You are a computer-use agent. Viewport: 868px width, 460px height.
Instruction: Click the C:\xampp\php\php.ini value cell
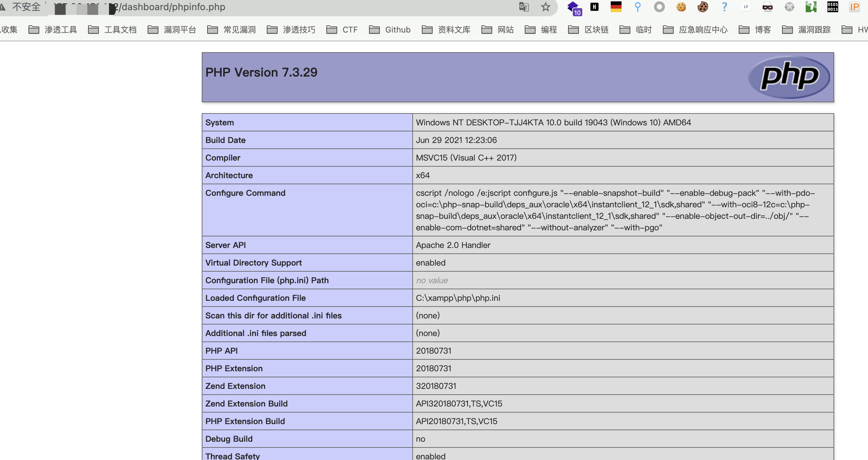click(x=458, y=298)
